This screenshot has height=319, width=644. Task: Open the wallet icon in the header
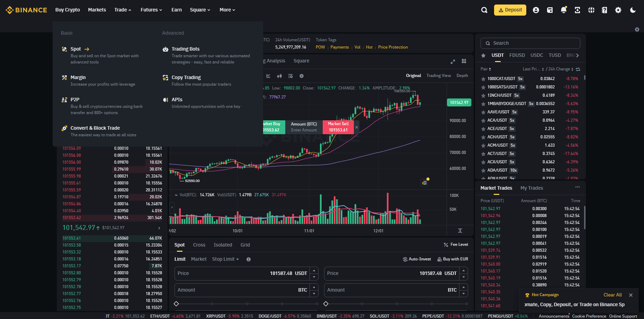coord(550,10)
